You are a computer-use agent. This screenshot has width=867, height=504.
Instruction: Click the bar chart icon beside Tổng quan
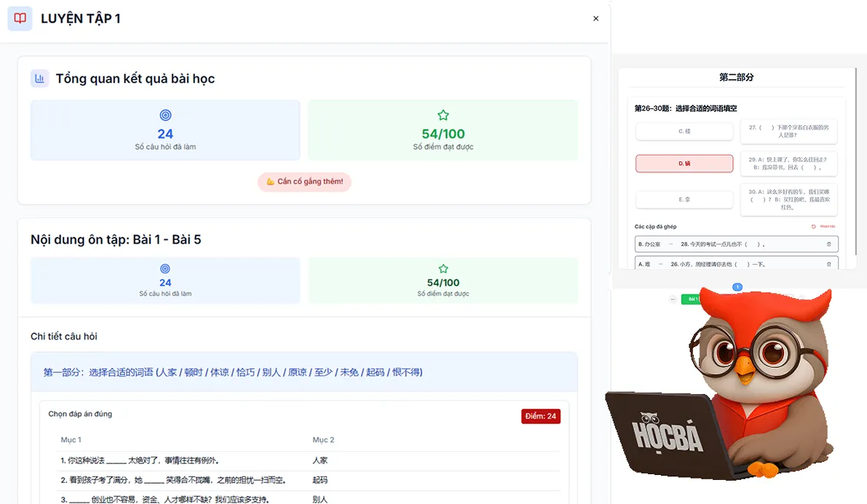[x=40, y=79]
